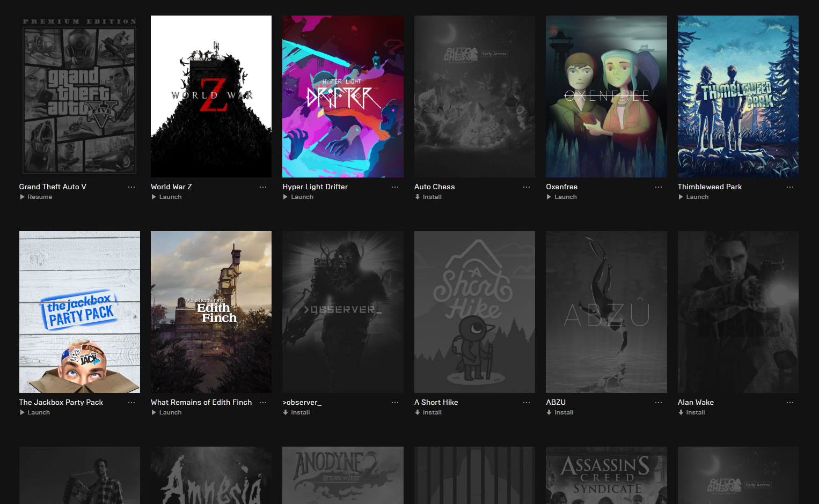
Task: Install Alan Wake
Action: [x=692, y=412]
